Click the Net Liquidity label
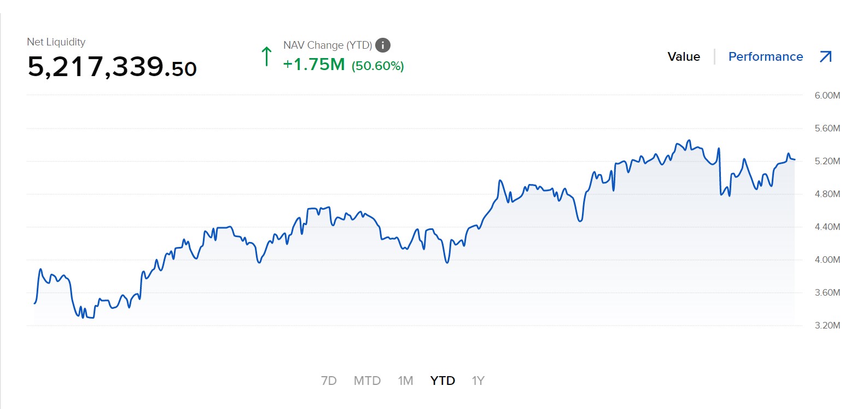The height and width of the screenshot is (409, 868). click(56, 42)
